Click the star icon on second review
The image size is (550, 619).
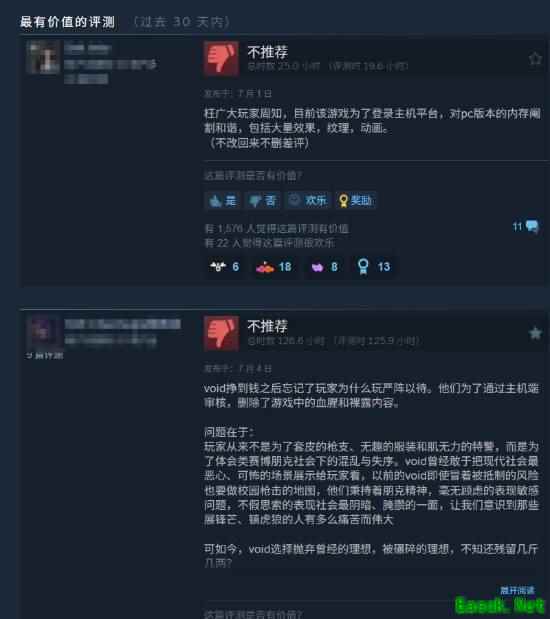[x=535, y=333]
